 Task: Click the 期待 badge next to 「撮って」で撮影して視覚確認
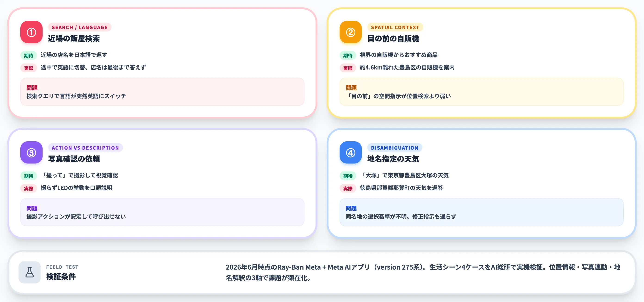pos(28,176)
